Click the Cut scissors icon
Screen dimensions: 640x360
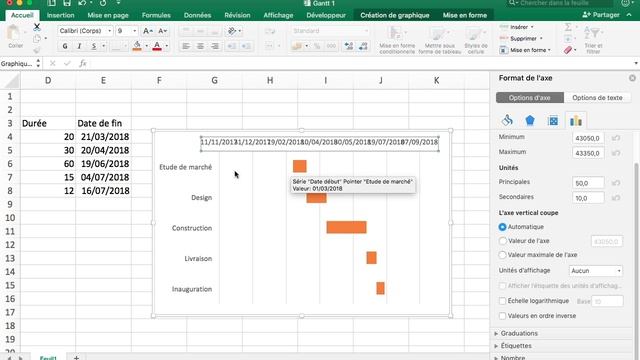[x=37, y=27]
